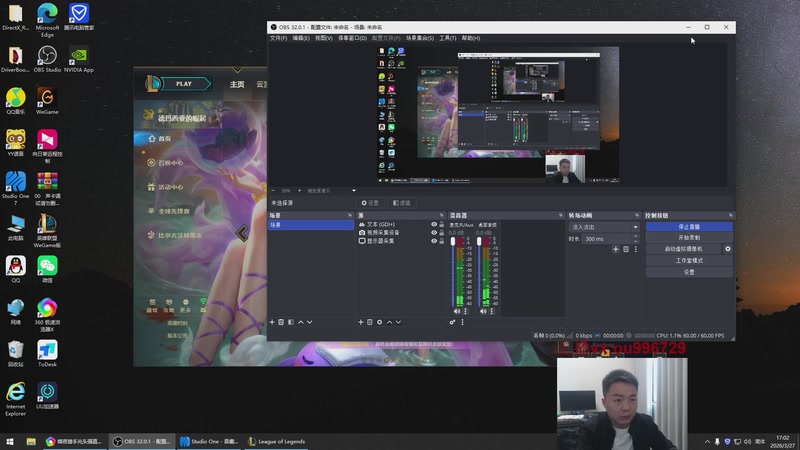Remove selected source with trash icon
This screenshot has height=450, width=800.
(x=370, y=322)
